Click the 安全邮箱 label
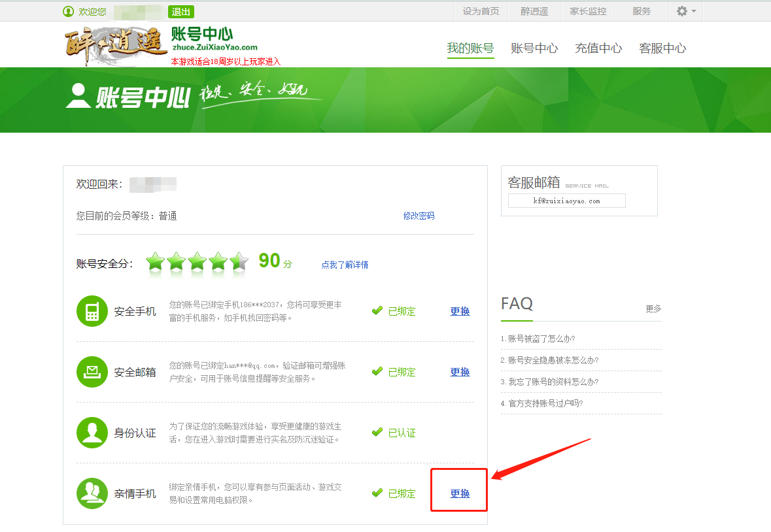The width and height of the screenshot is (771, 532). click(x=135, y=373)
